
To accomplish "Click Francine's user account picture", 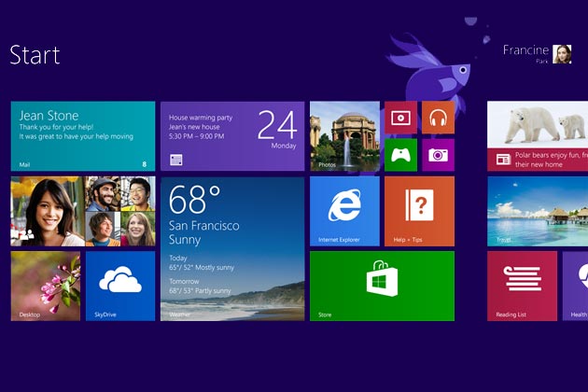I will (562, 54).
